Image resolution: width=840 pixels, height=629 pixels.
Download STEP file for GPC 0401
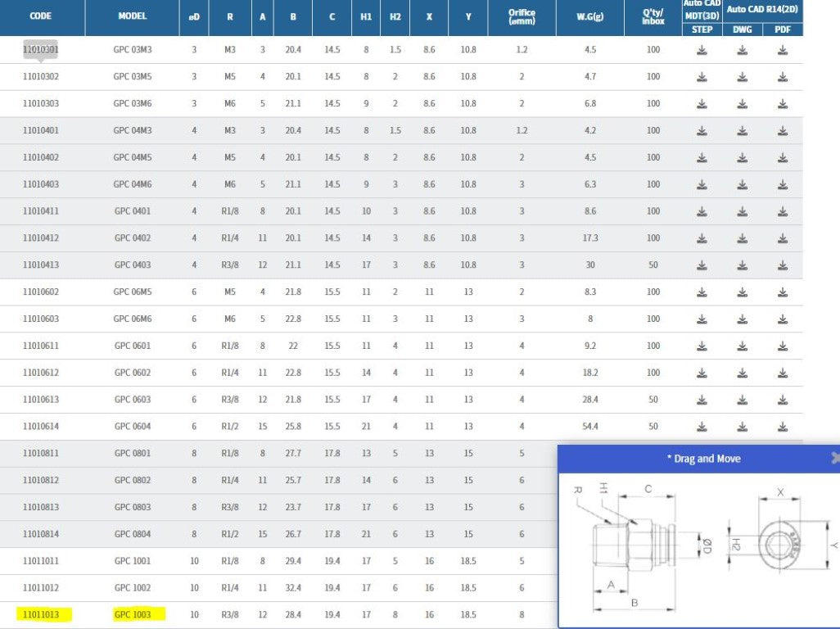702,211
